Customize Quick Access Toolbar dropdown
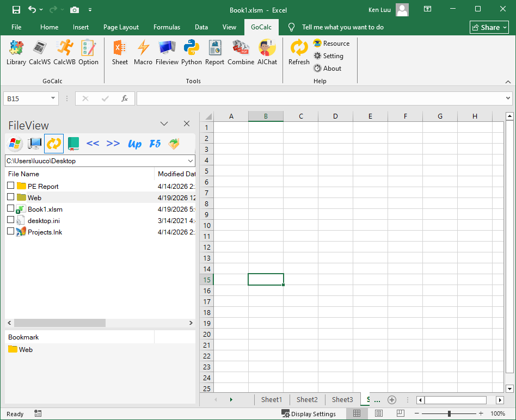Screen dimensions: 516x420 (90, 10)
